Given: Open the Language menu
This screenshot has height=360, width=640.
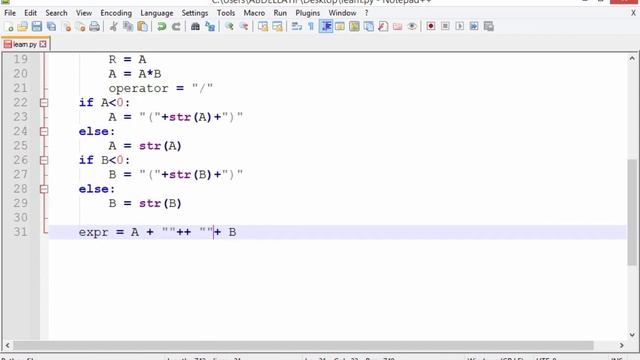Looking at the screenshot, I should coord(157,13).
